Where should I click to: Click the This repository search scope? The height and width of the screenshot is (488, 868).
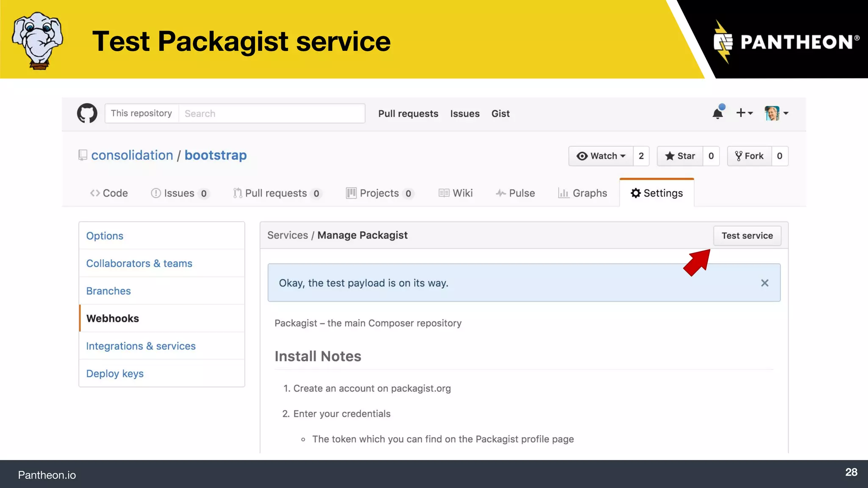tap(142, 113)
